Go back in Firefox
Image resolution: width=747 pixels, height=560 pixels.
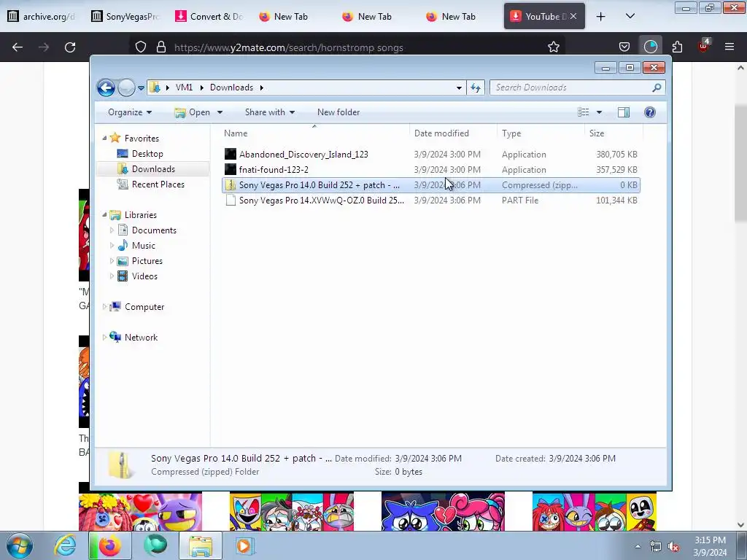(x=18, y=47)
